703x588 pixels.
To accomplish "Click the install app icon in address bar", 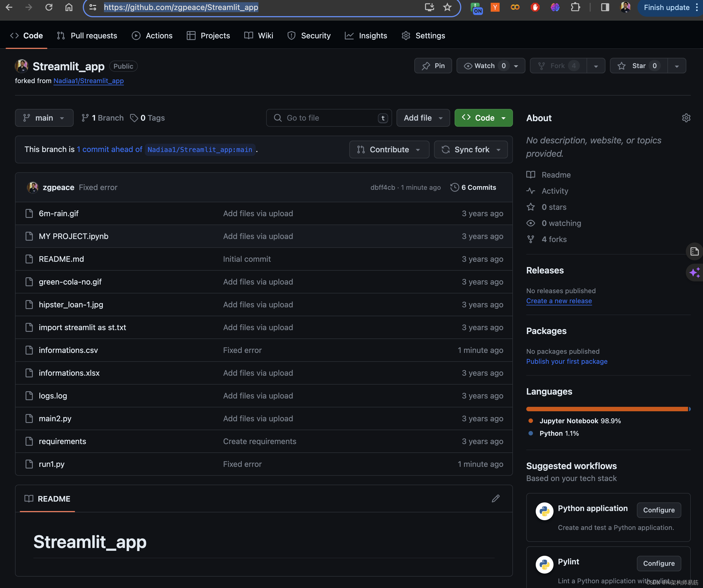I will point(429,7).
